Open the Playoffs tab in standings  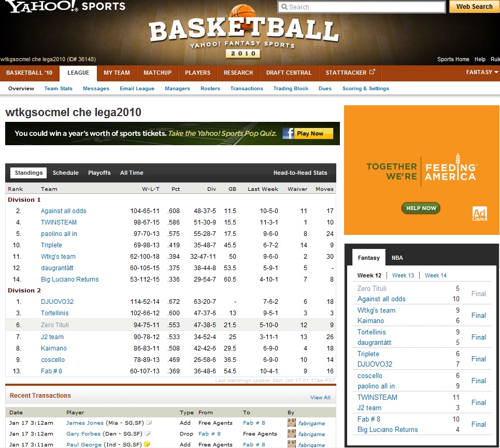pyautogui.click(x=99, y=173)
